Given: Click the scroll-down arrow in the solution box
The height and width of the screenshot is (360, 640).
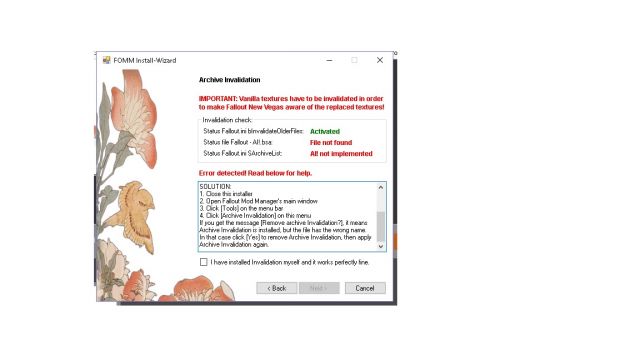Looking at the screenshot, I should click(381, 246).
